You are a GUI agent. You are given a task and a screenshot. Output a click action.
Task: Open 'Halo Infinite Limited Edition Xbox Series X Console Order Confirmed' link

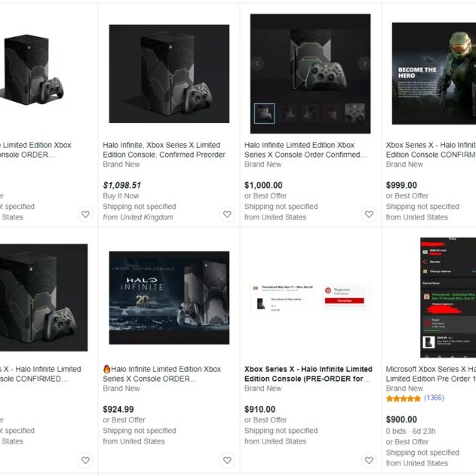coord(306,150)
